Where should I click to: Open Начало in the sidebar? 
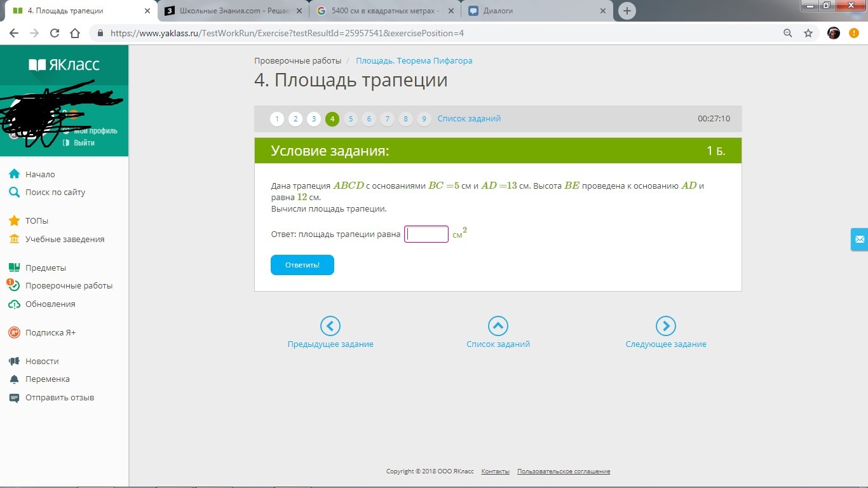40,174
